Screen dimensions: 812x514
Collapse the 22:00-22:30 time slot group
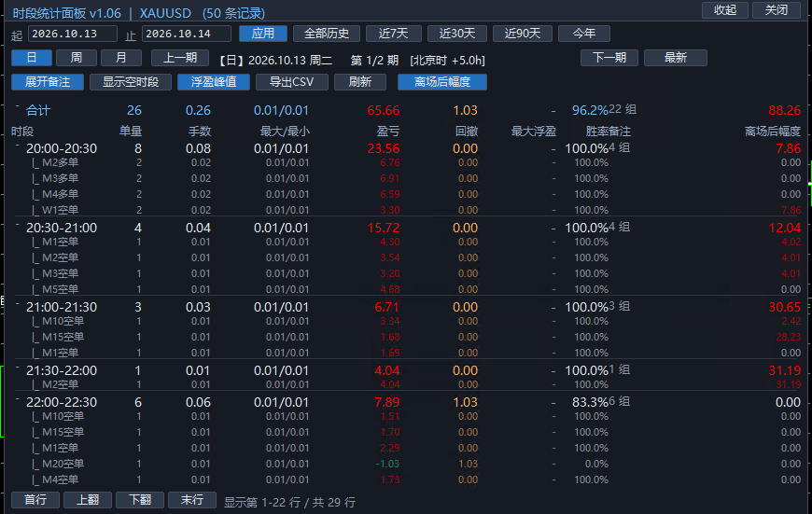[x=17, y=399]
